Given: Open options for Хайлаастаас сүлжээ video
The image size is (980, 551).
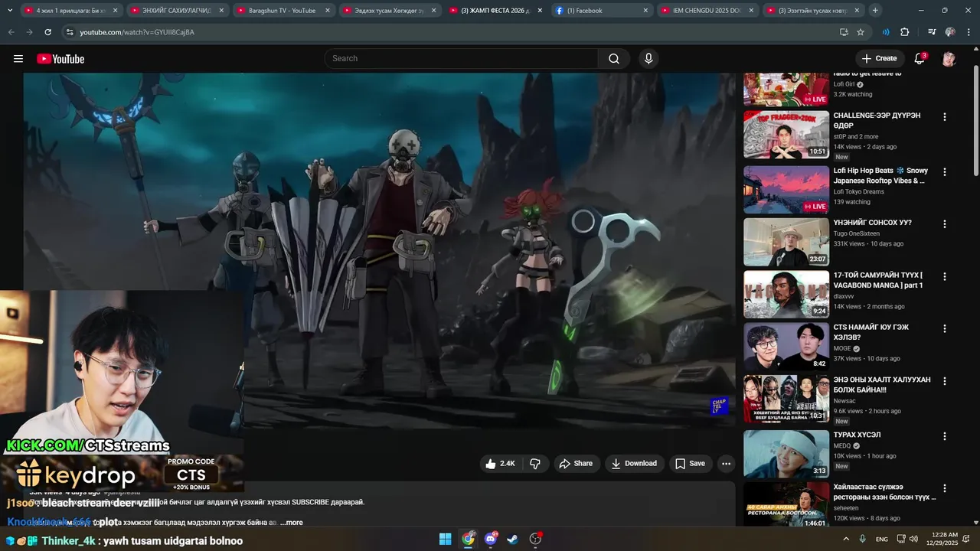Looking at the screenshot, I should pos(944,488).
